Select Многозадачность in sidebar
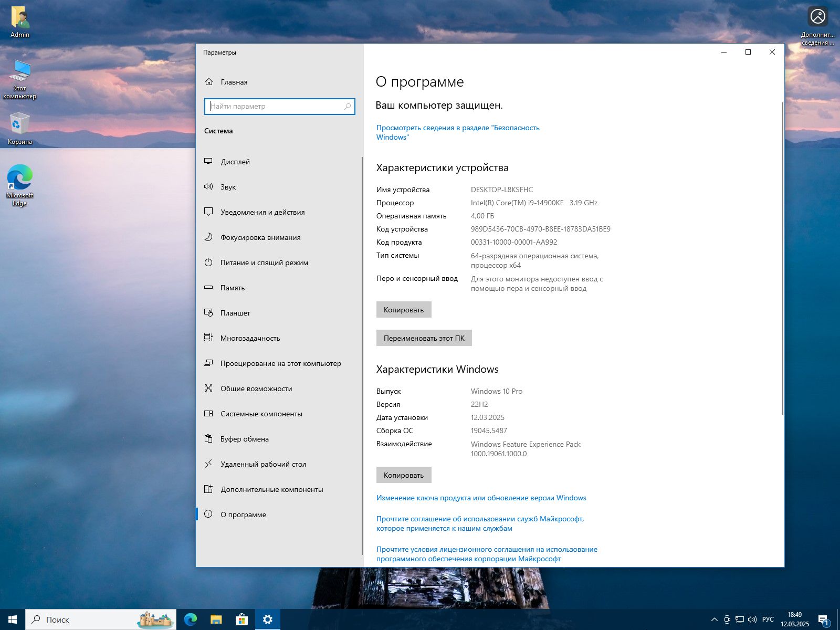Viewport: 840px width, 630px height. tap(250, 338)
